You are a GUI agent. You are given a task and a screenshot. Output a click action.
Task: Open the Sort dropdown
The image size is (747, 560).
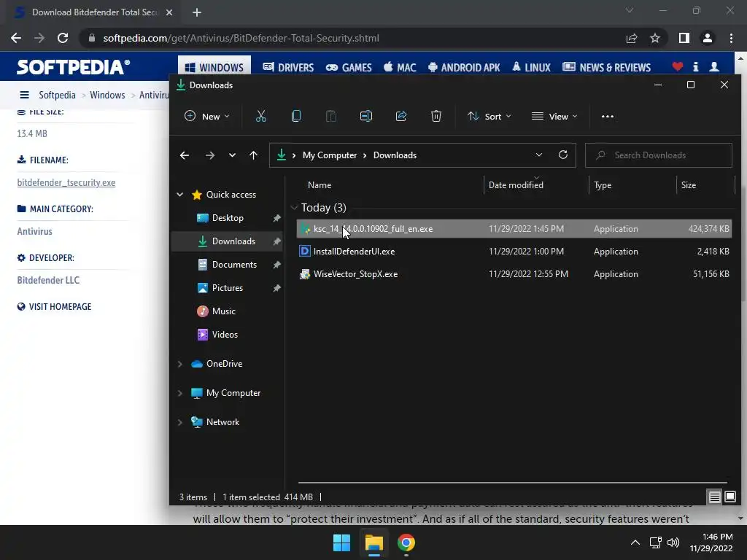pos(489,116)
